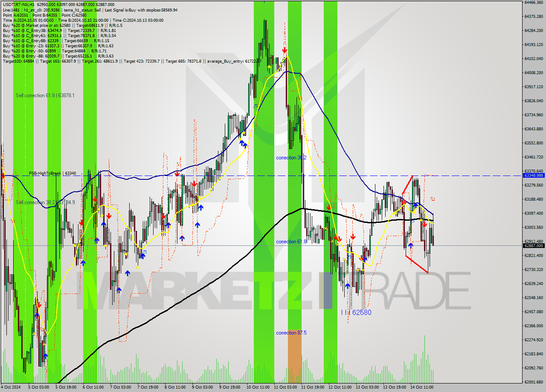The image size is (546, 392).
Task: Click price level 63279.560 on axis
Action: [x=533, y=185]
